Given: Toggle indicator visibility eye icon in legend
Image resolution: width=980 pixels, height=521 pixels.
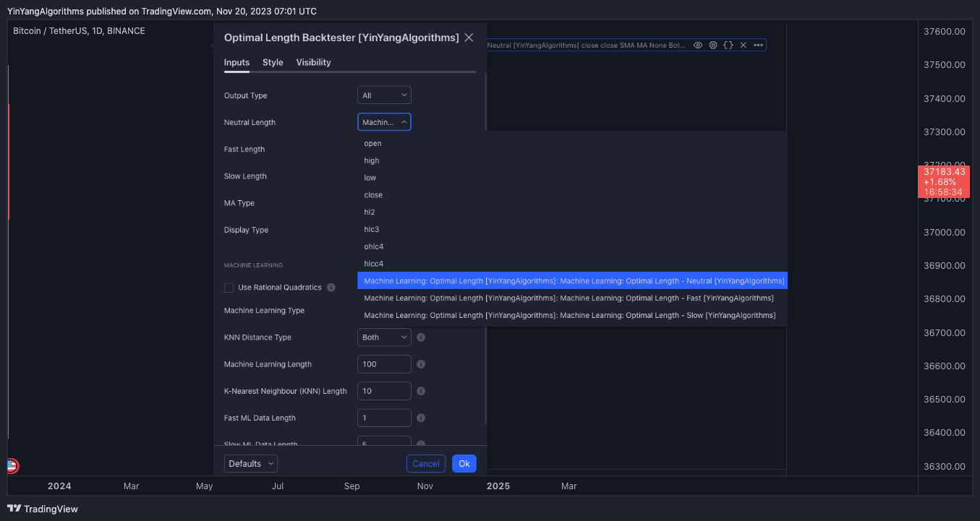Looking at the screenshot, I should (698, 45).
